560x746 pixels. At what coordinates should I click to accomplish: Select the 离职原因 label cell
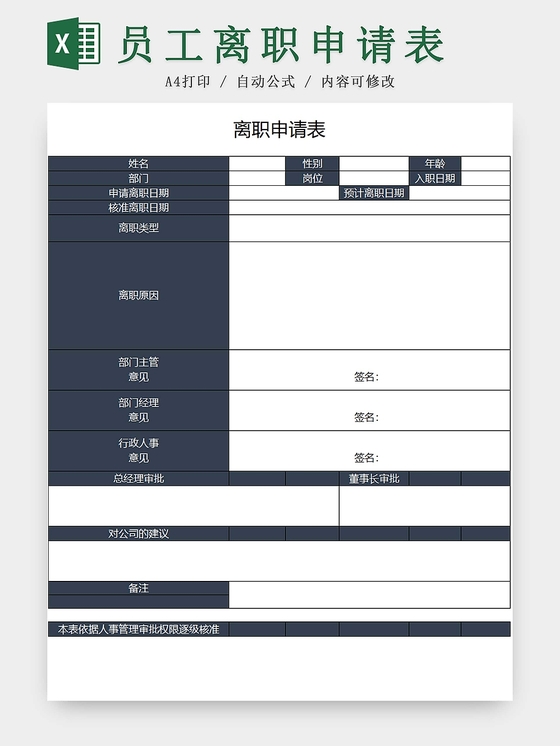(x=138, y=295)
